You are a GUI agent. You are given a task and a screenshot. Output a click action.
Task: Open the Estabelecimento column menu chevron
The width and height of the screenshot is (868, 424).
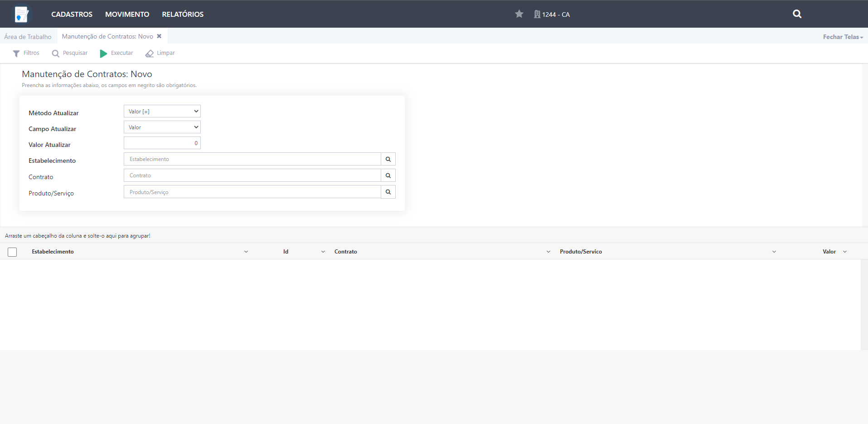tap(246, 252)
